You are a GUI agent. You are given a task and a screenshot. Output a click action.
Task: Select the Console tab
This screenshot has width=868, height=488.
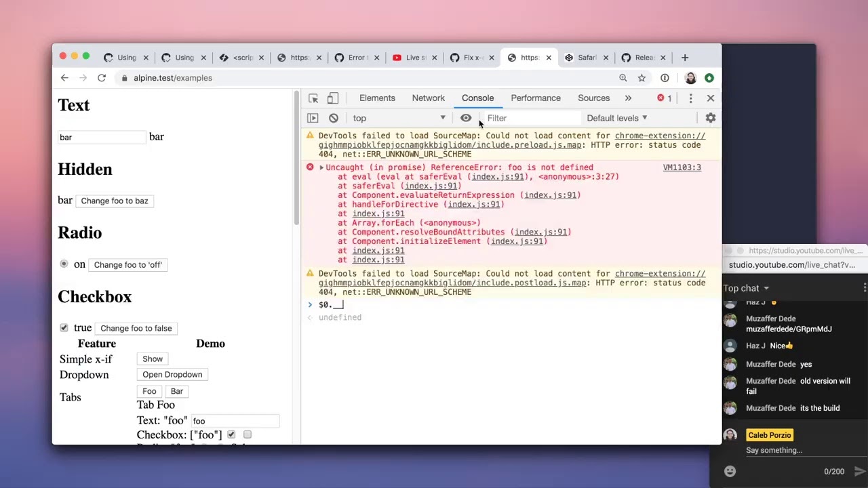478,98
